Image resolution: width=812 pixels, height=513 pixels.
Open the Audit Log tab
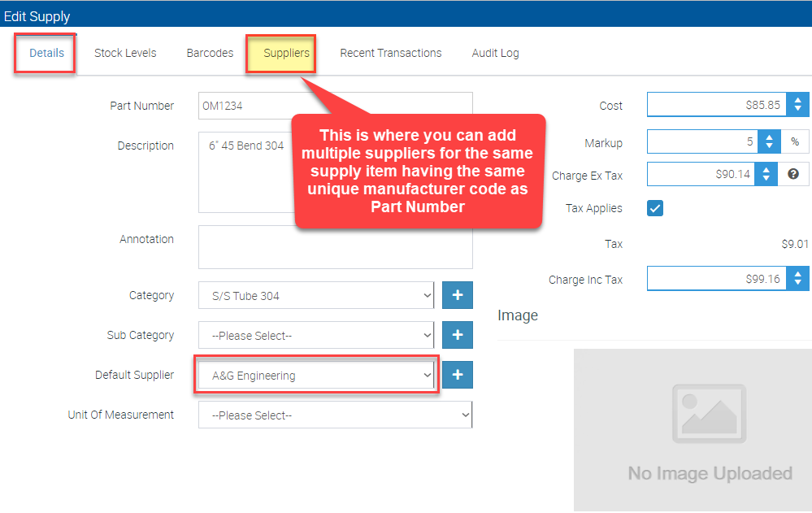coord(495,53)
